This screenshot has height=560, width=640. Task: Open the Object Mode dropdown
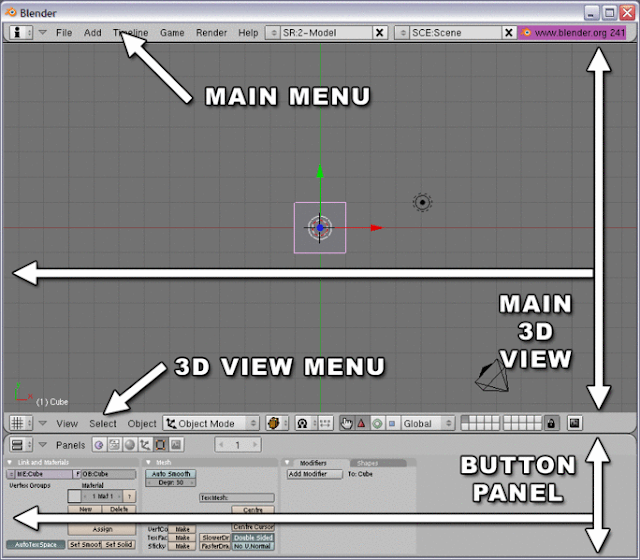coord(211,423)
